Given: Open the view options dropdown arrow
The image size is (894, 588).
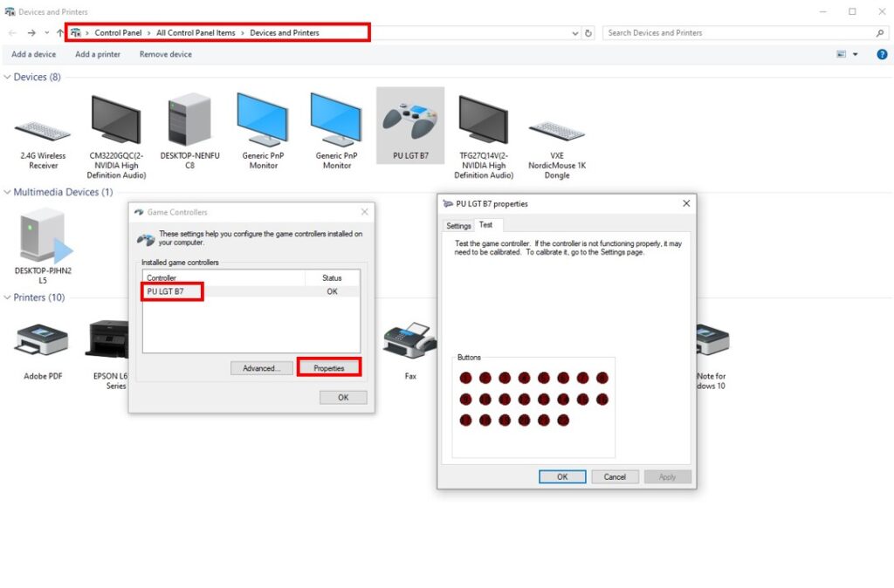Looking at the screenshot, I should coord(856,54).
